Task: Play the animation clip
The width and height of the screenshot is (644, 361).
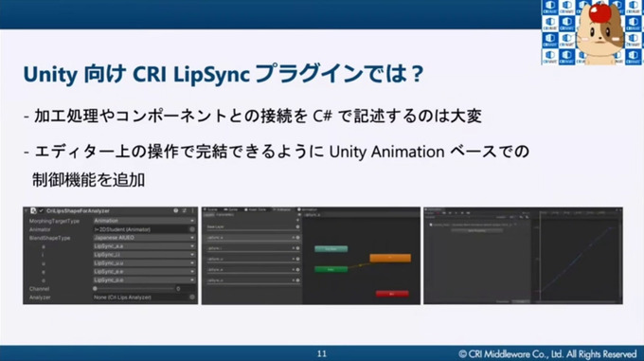Action: click(456, 213)
